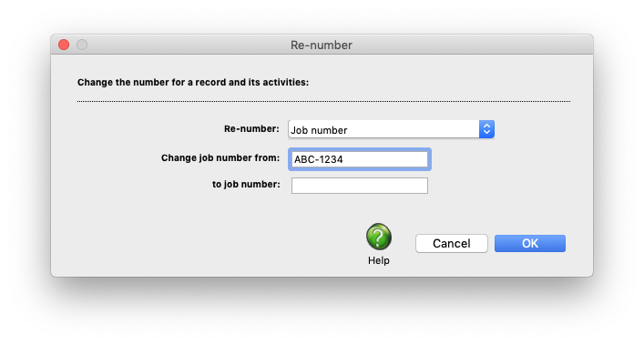Click the 'to job number:' label
The width and height of the screenshot is (644, 344).
246,185
